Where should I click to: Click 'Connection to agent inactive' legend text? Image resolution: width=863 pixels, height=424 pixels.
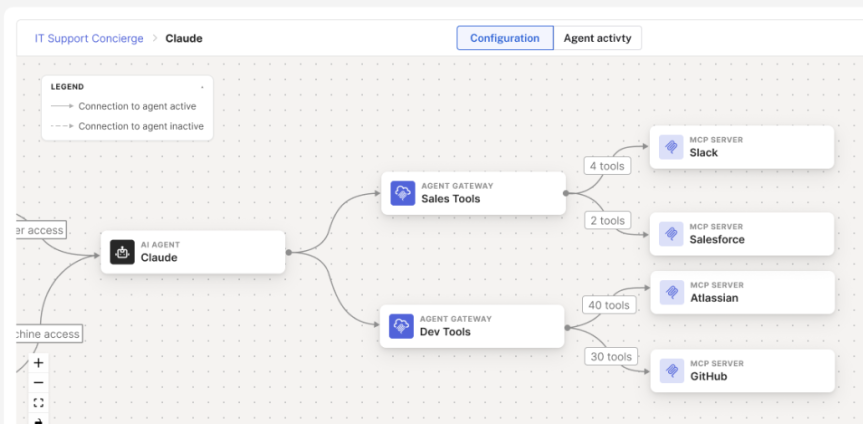click(141, 126)
